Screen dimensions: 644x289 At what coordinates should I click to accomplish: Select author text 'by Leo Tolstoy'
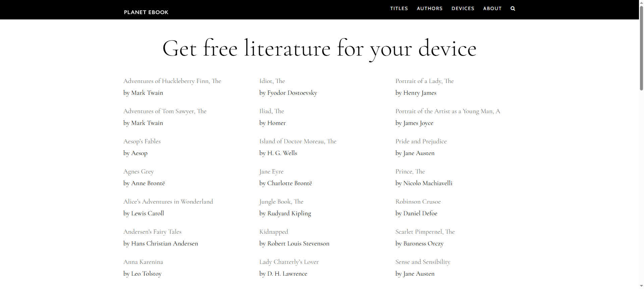pyautogui.click(x=143, y=274)
